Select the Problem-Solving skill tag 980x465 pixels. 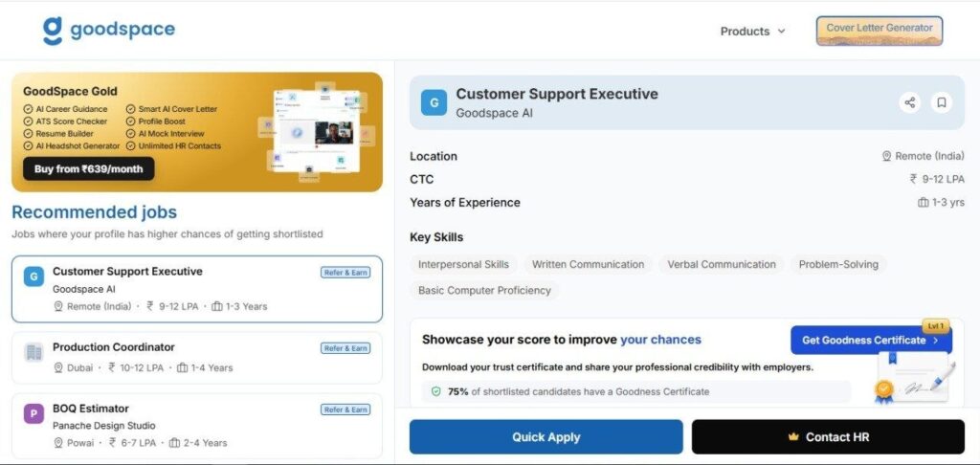[838, 264]
